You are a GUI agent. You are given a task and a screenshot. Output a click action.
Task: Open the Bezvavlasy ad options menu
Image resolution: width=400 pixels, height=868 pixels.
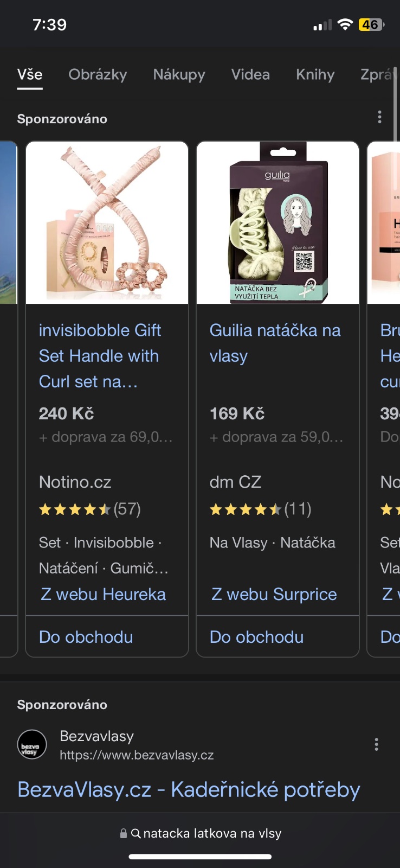click(376, 744)
